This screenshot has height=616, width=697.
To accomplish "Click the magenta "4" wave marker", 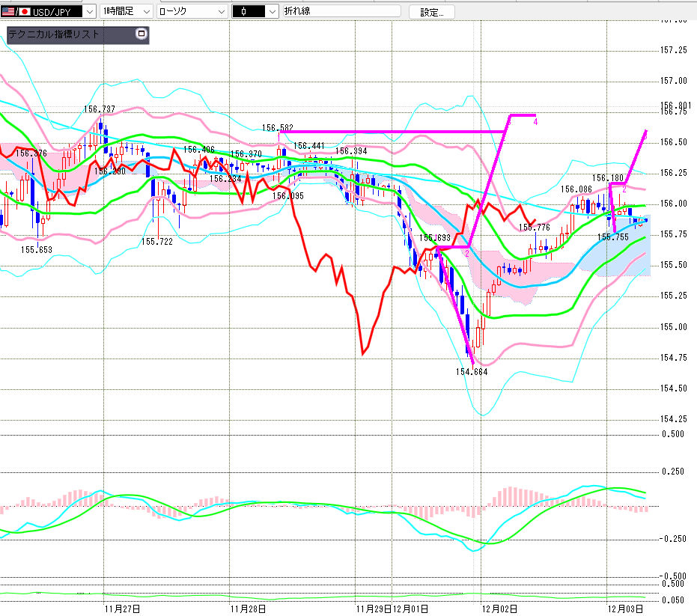I will tap(535, 123).
